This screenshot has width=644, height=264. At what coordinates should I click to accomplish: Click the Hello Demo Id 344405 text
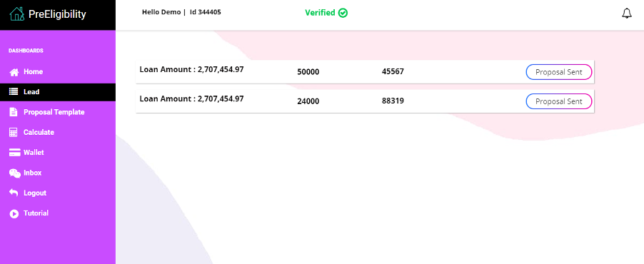[181, 12]
